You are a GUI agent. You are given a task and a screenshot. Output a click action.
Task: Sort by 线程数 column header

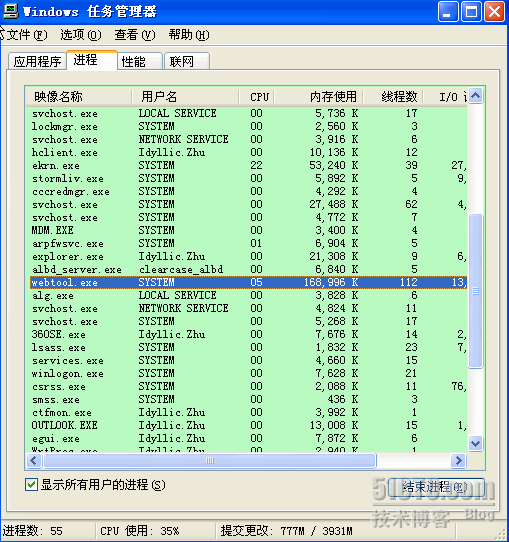click(394, 96)
